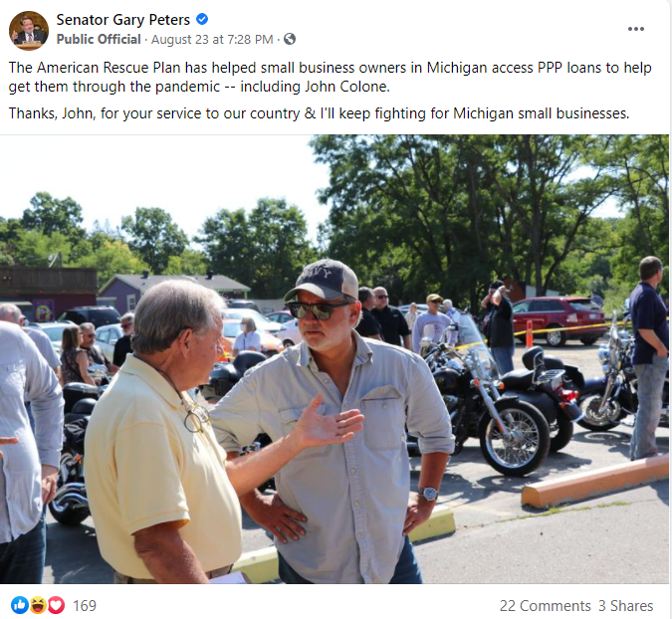
Task: Click the man in yellow polo shirt
Action: pos(165,433)
